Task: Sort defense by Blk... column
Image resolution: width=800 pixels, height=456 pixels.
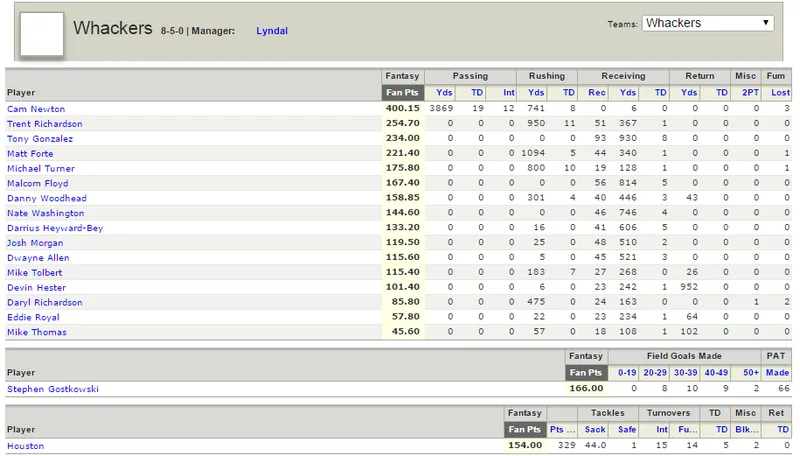Action: 747,429
